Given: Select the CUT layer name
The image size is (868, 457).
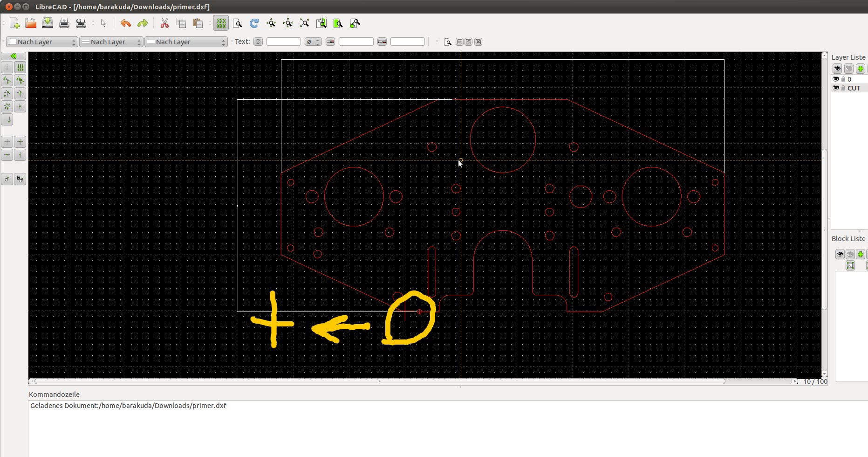Looking at the screenshot, I should [x=854, y=88].
